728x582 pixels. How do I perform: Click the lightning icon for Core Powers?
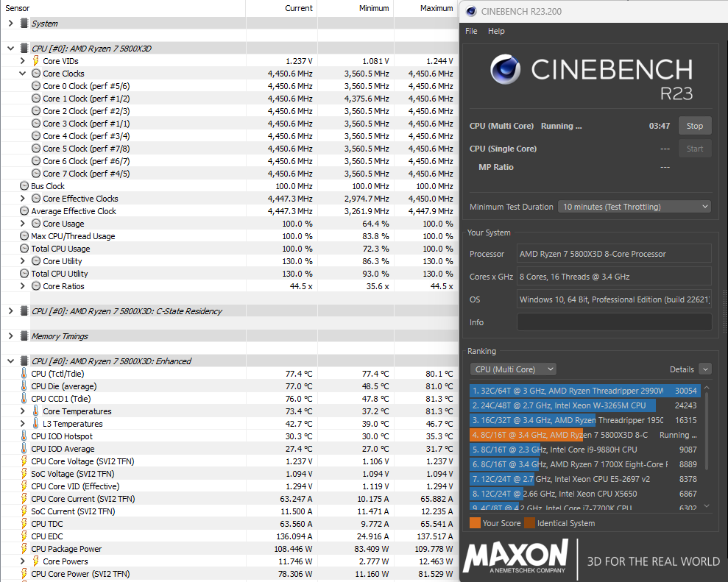click(36, 561)
